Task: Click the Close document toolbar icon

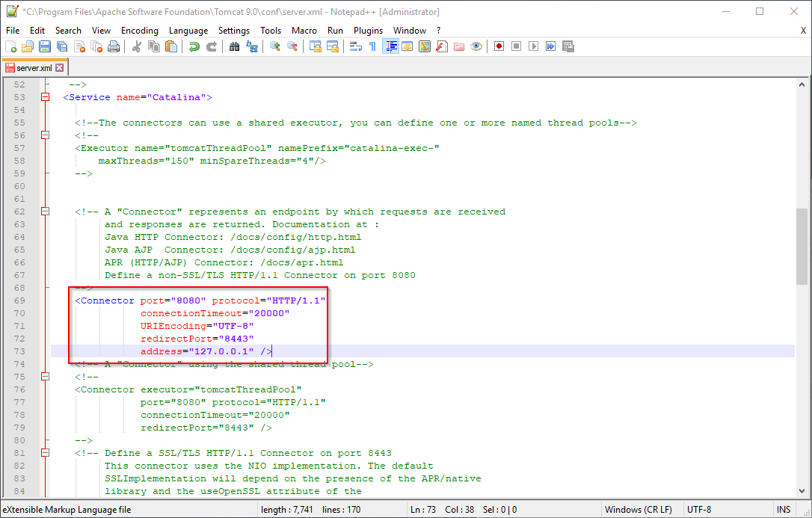Action: click(x=80, y=46)
